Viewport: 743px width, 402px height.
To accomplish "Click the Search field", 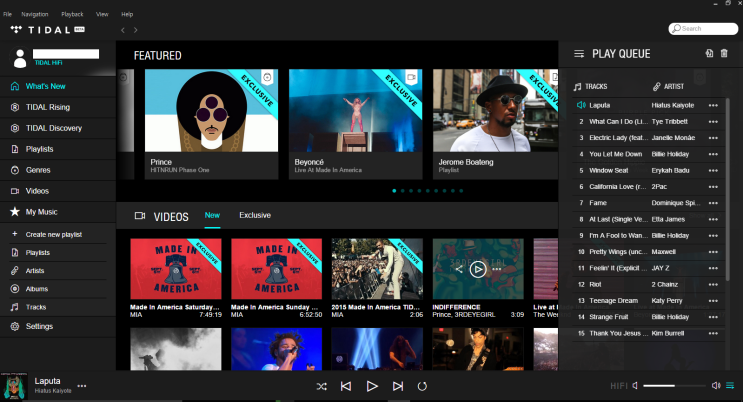I will pos(703,29).
